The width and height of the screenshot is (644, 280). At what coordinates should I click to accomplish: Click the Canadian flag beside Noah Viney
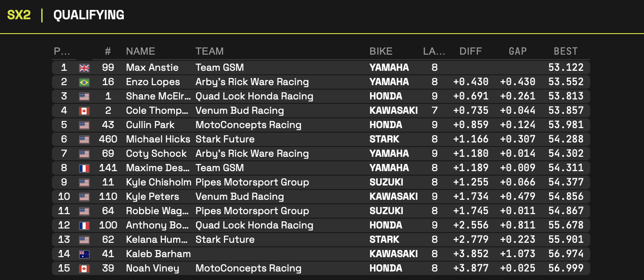point(84,269)
